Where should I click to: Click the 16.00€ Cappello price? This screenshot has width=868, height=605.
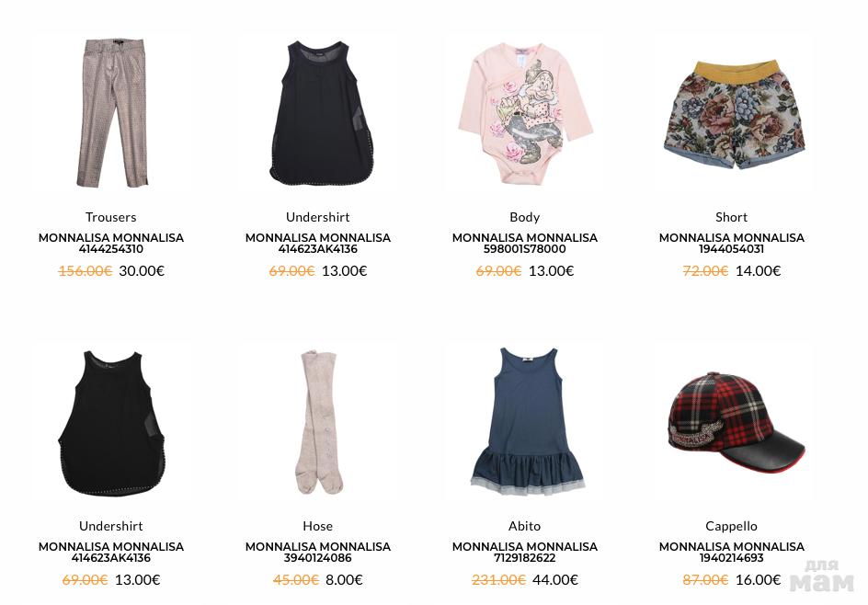point(758,579)
